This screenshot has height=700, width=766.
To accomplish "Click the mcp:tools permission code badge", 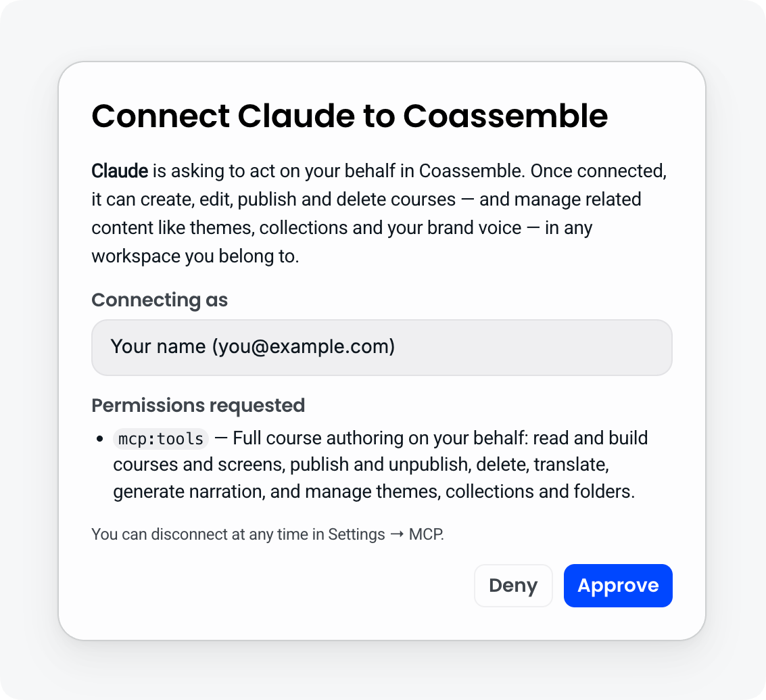I will click(161, 438).
